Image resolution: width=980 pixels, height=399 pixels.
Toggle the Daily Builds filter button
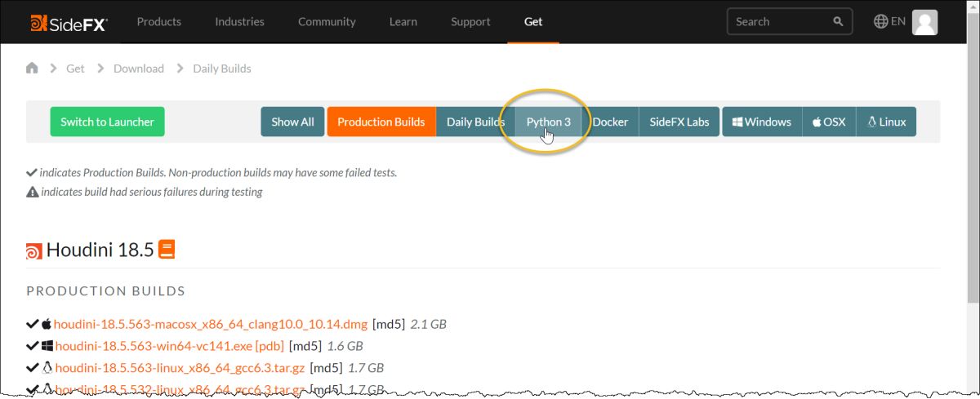(475, 122)
